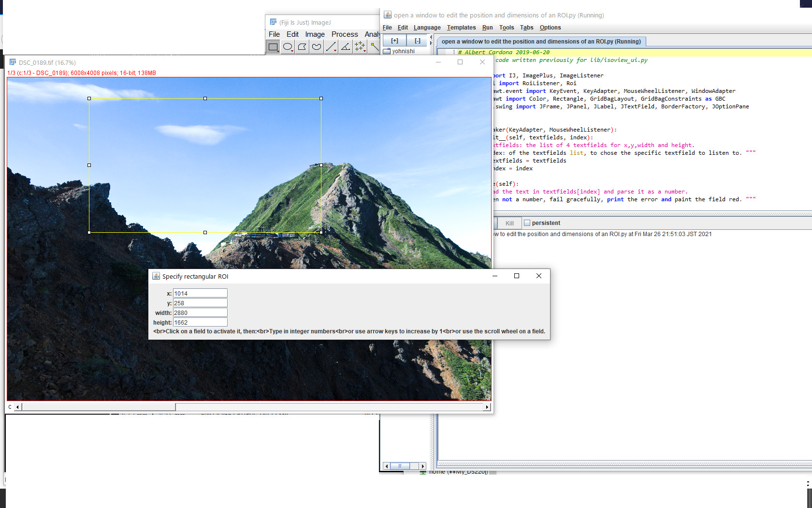Open the Rectangle tool dropdown arrow

[x=277, y=51]
